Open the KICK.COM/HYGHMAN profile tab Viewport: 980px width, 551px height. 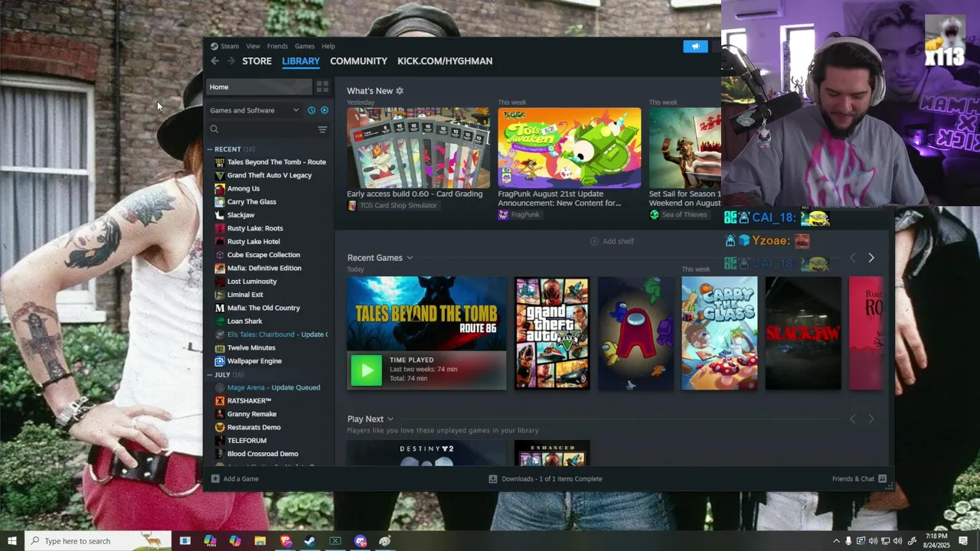pos(445,61)
